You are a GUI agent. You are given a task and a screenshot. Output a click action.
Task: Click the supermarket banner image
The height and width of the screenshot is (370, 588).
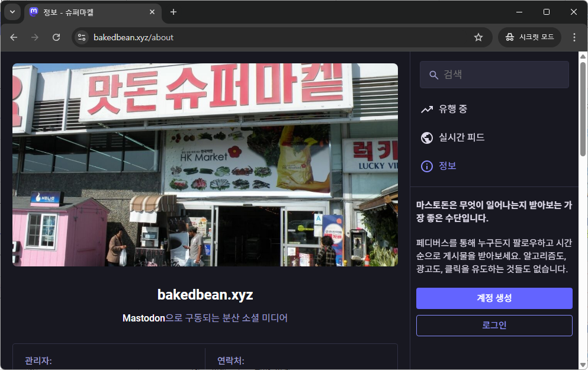[x=205, y=165]
